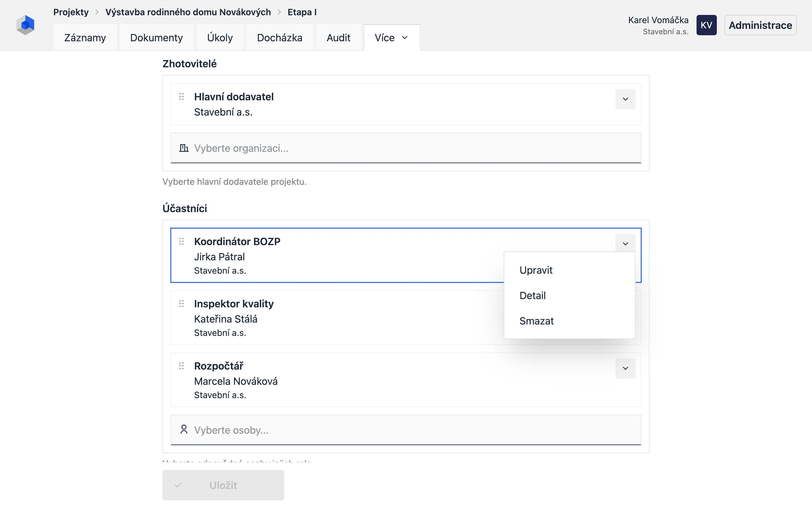Click the blue cube app logo
The height and width of the screenshot is (508, 812).
click(25, 25)
